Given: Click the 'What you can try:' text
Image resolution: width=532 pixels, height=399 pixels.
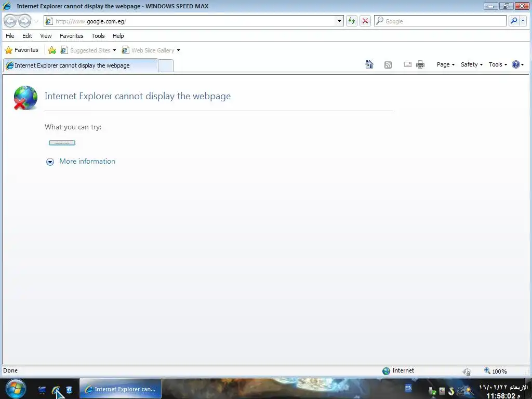Looking at the screenshot, I should tap(73, 127).
